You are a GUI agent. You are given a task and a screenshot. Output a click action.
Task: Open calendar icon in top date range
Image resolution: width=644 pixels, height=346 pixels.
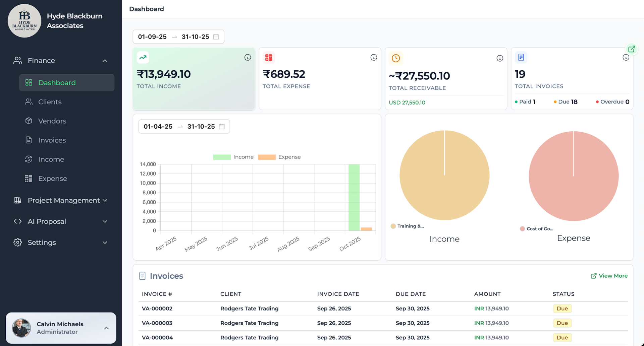216,37
